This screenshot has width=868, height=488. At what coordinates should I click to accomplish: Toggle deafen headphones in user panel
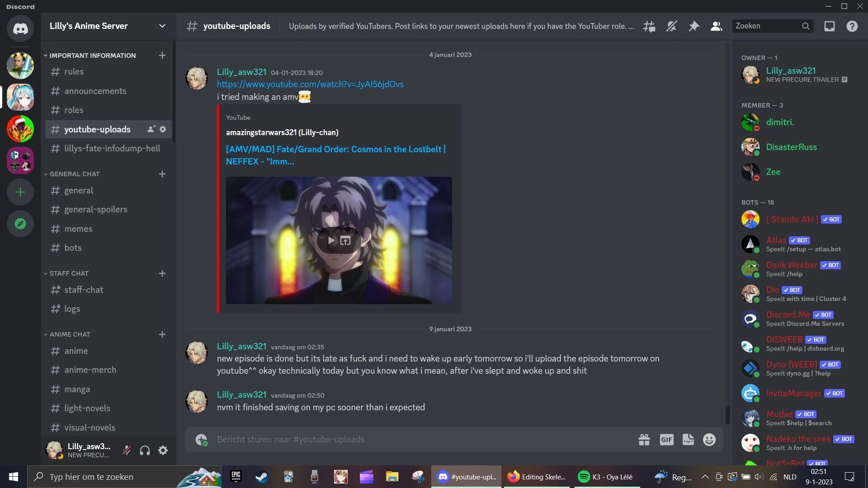click(145, 450)
